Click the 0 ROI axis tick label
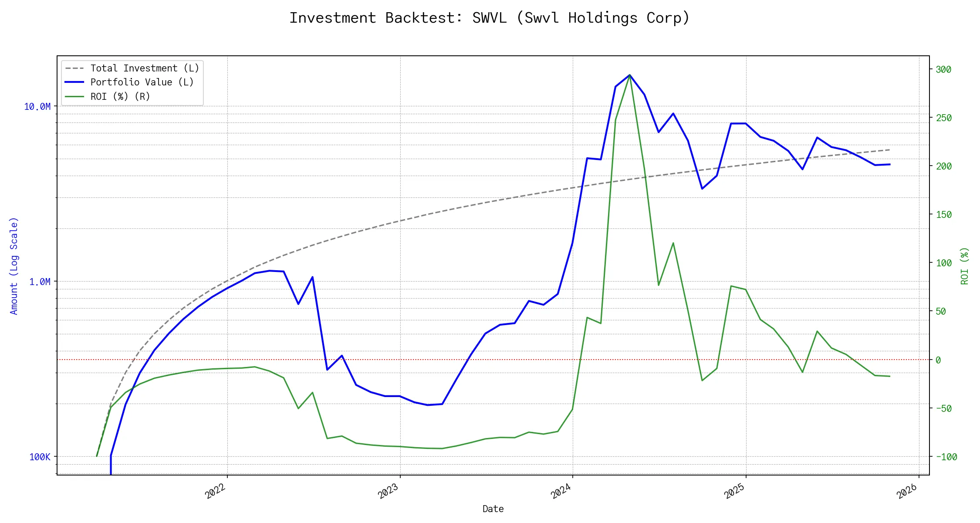The width and height of the screenshot is (980, 523). coord(938,360)
